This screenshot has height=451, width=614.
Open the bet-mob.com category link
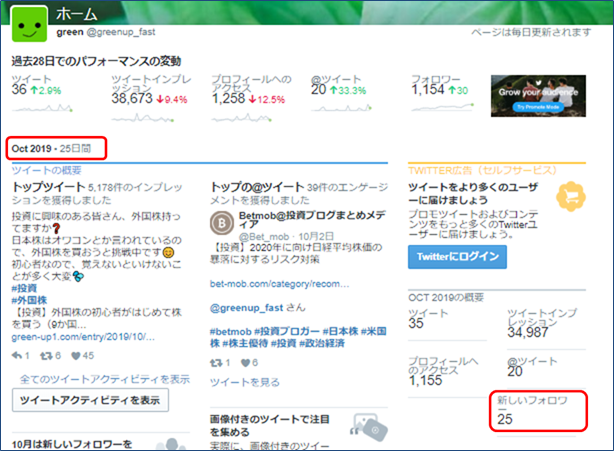(279, 284)
